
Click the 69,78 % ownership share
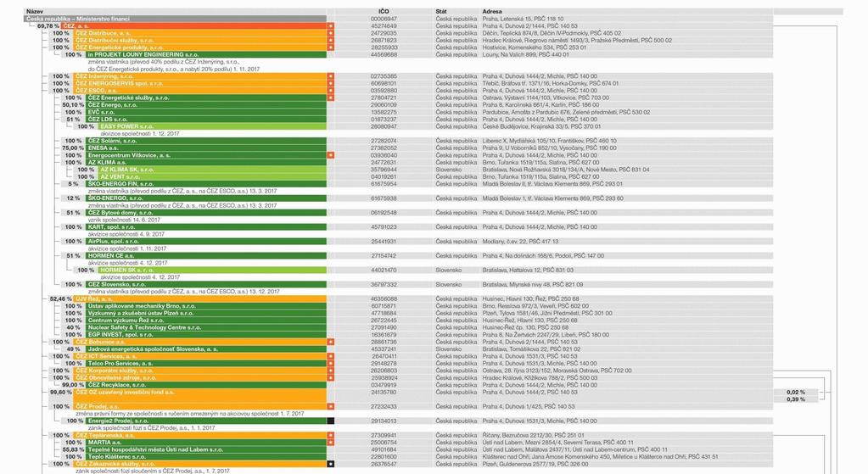(48, 26)
